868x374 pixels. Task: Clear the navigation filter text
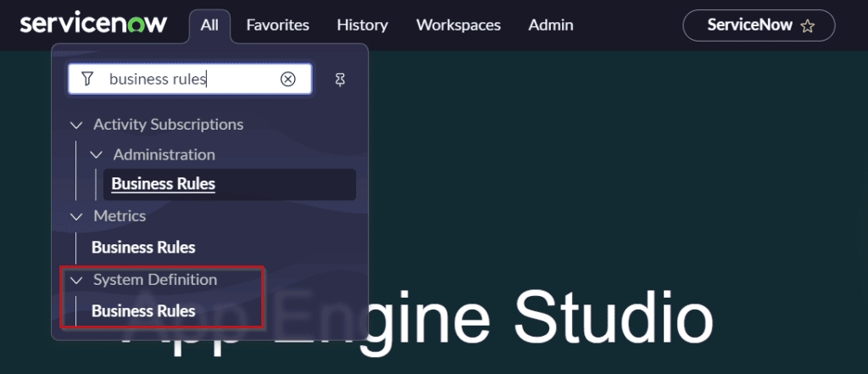(x=288, y=79)
